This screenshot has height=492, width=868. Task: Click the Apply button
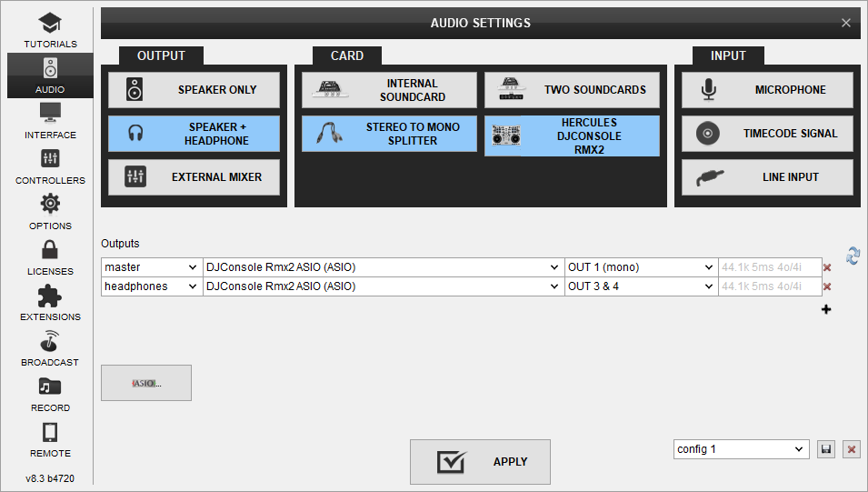pos(480,461)
